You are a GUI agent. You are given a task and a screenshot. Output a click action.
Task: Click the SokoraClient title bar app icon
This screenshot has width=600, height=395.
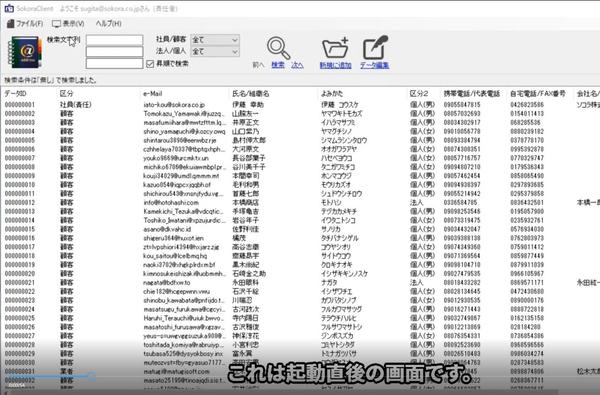(x=9, y=8)
